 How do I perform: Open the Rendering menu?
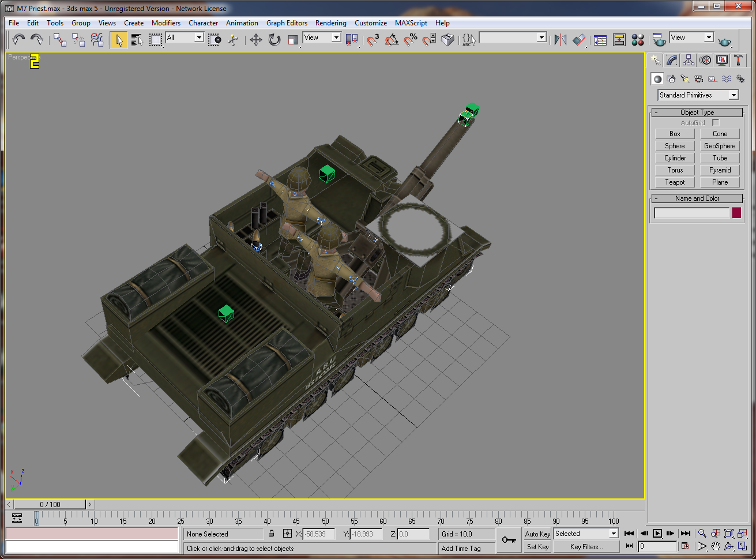[330, 23]
